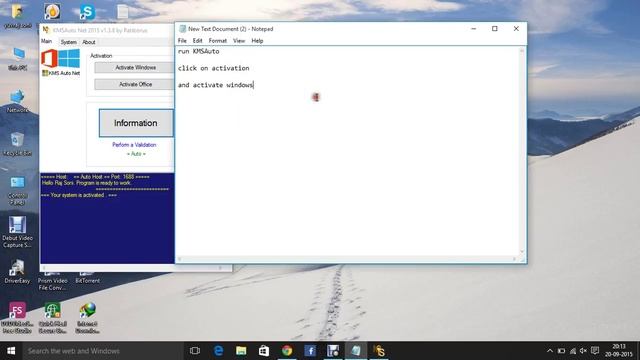Screen dimensions: 640x360
Task: Open Notepad's Help menu
Action: [257, 41]
